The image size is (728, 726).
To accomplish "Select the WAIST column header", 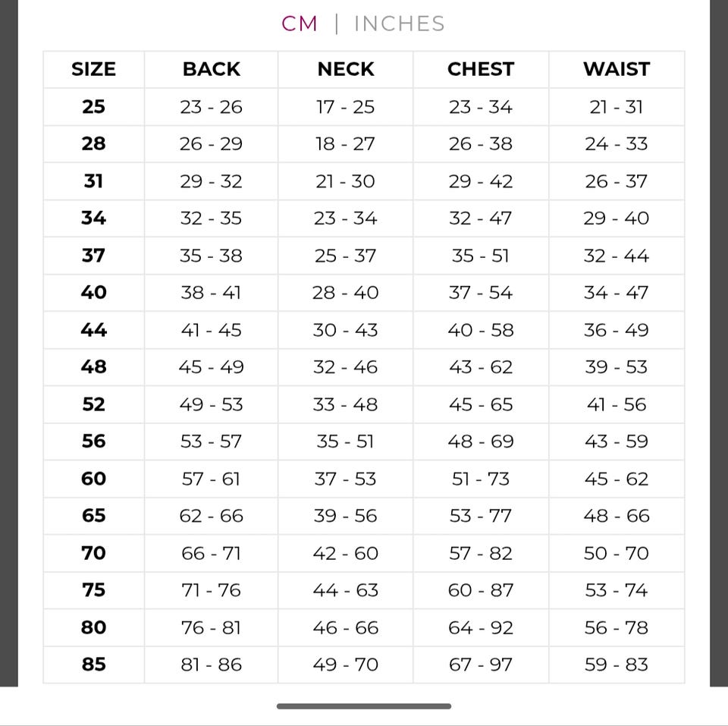I will (616, 69).
